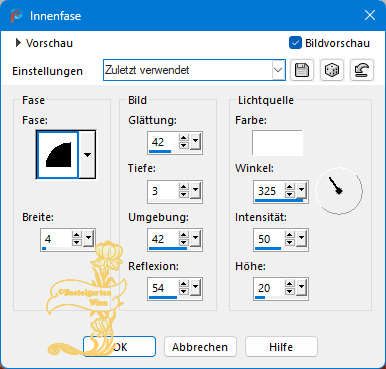This screenshot has width=386, height=369.
Task: Click the Hilfe button
Action: pyautogui.click(x=281, y=347)
